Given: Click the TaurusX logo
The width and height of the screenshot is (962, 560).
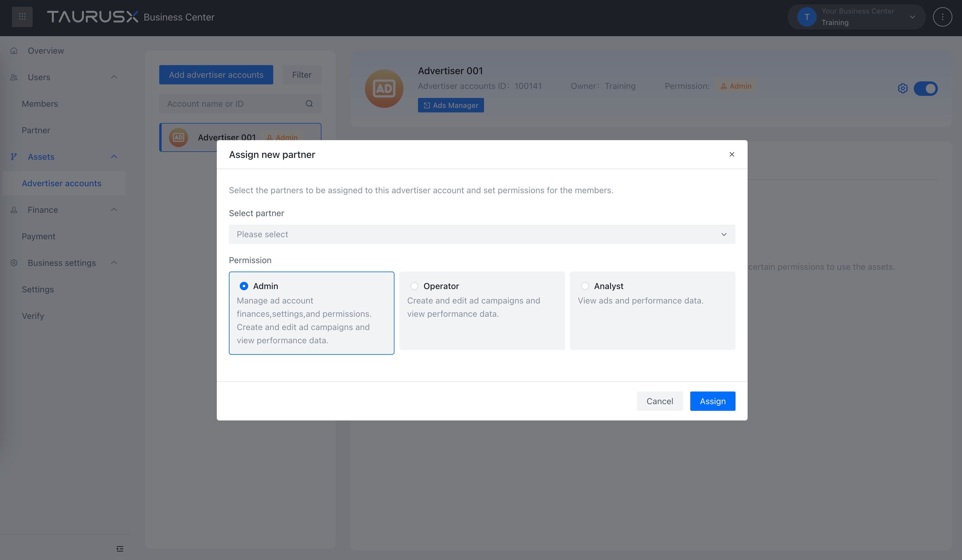Looking at the screenshot, I should [92, 17].
